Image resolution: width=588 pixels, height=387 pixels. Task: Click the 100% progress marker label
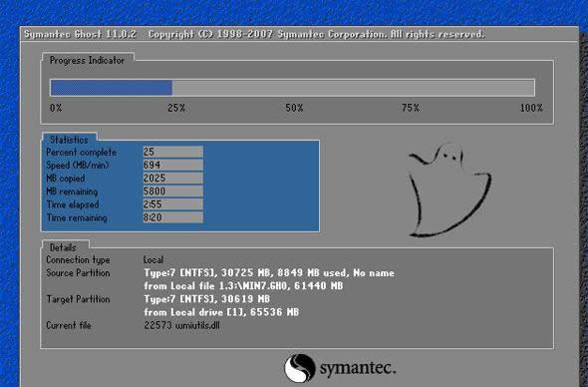click(531, 108)
